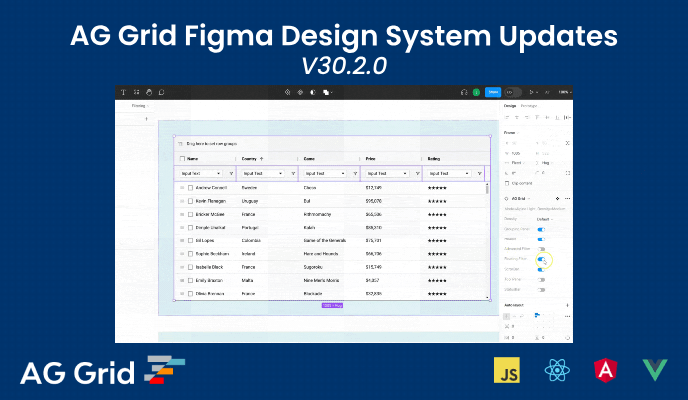The image size is (688, 400).
Task: Toggle the Floating Filter switch
Action: [x=541, y=258]
